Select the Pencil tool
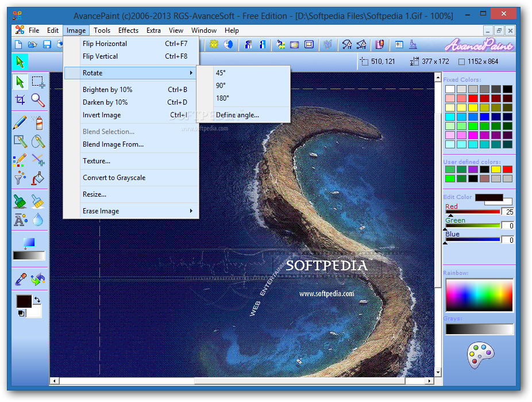 coord(20,122)
